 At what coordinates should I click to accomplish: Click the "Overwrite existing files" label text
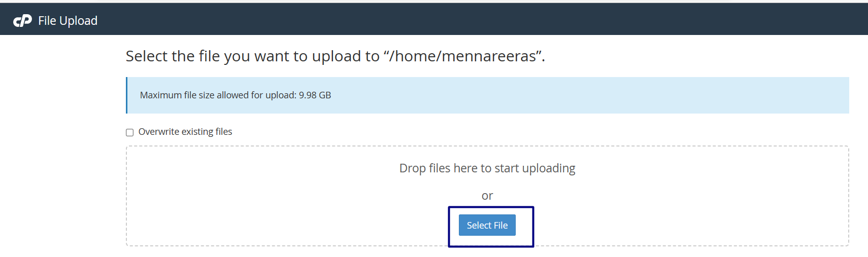point(185,132)
